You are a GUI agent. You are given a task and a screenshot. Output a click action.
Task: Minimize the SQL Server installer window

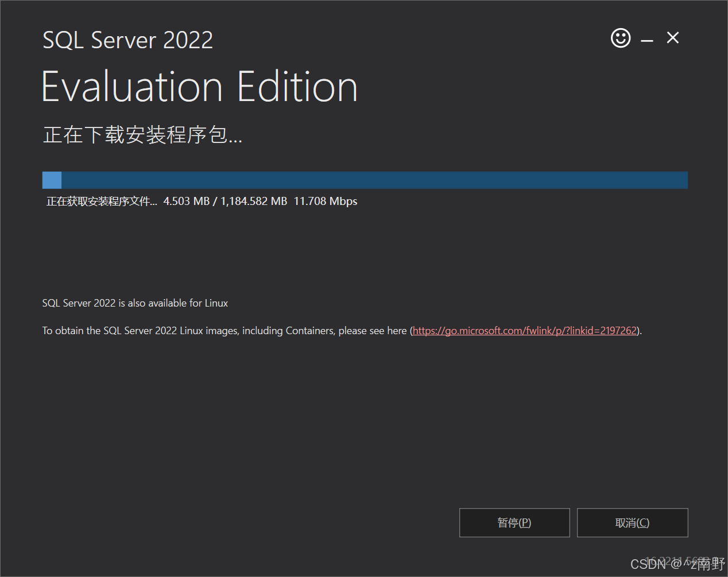click(x=647, y=38)
